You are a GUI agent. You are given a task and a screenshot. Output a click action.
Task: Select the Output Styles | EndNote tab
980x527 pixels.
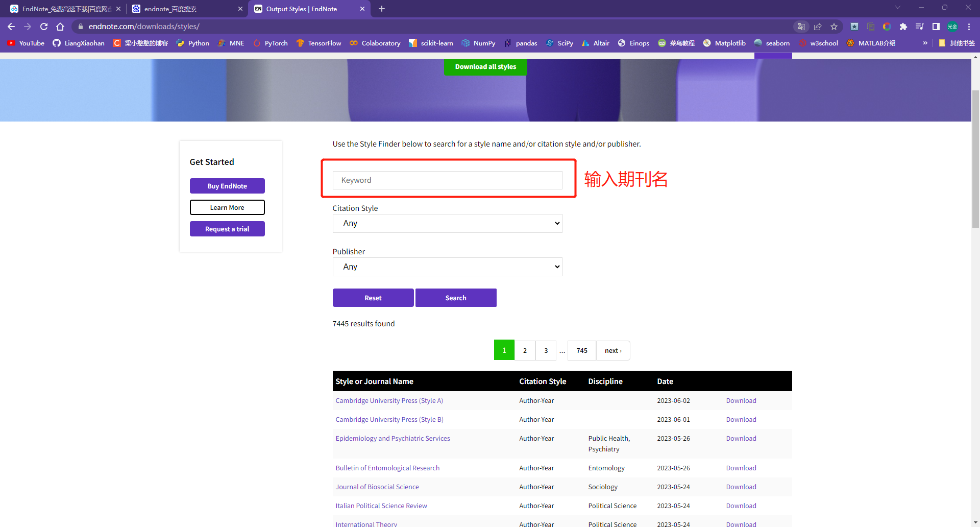tap(309, 9)
